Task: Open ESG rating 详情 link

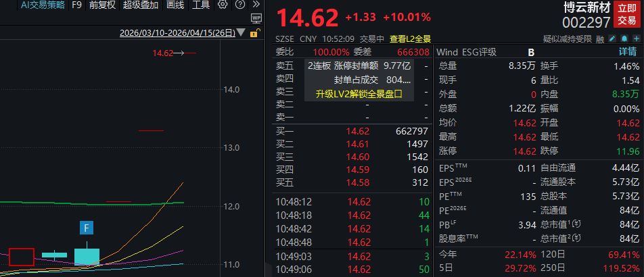Action: pos(628,52)
